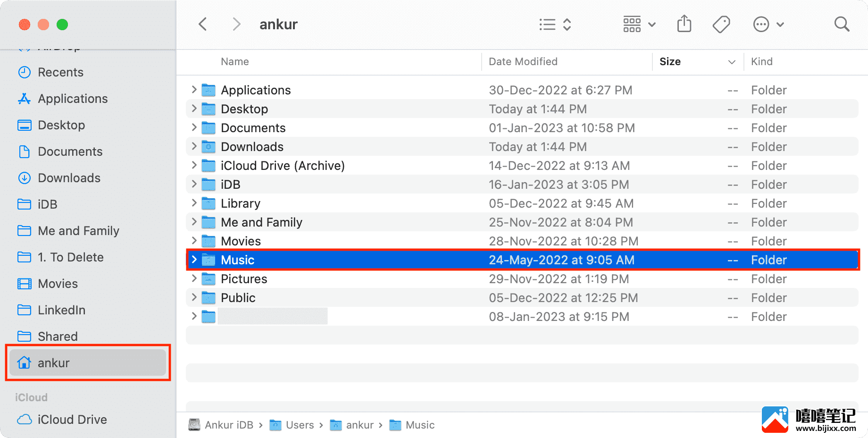Viewport: 868px width, 438px height.
Task: Go forward with the right arrow
Action: coord(237,24)
